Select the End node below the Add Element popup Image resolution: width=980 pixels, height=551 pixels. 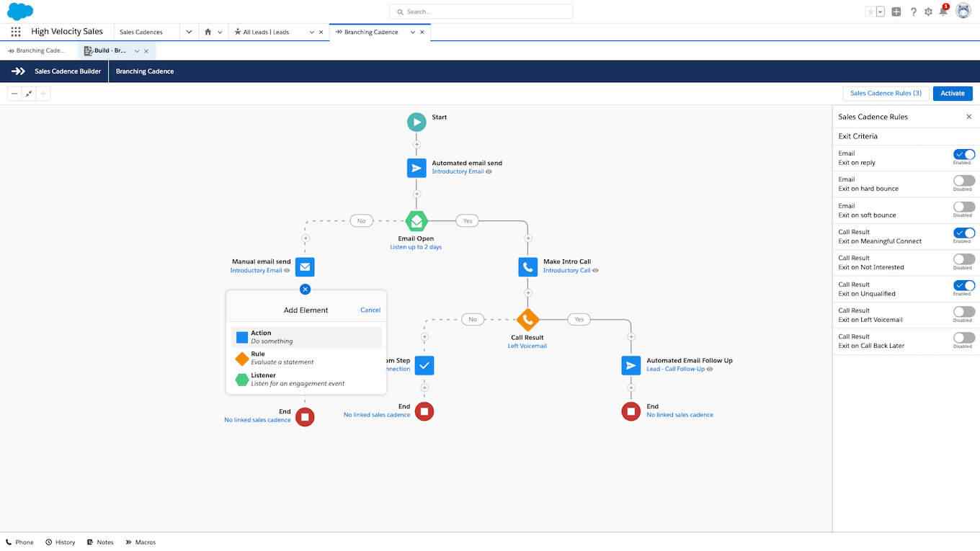click(x=305, y=416)
